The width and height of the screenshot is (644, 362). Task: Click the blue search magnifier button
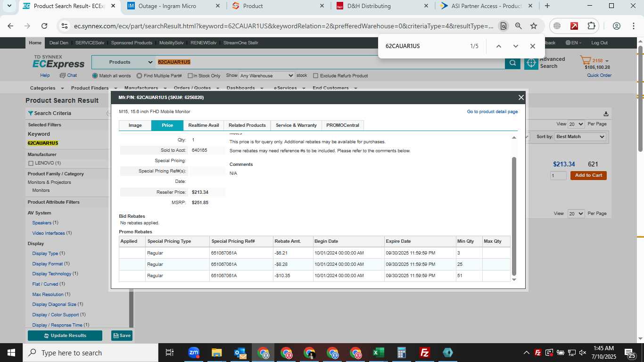(x=512, y=63)
